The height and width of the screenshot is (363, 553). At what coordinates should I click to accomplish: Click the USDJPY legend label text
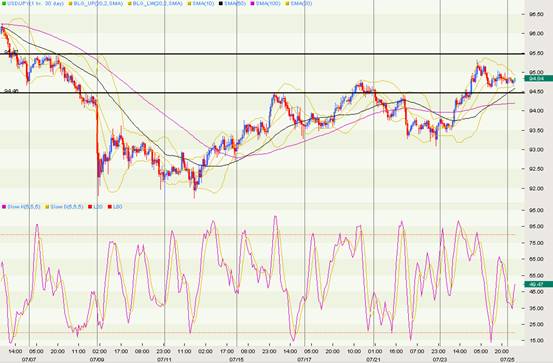[35, 4]
